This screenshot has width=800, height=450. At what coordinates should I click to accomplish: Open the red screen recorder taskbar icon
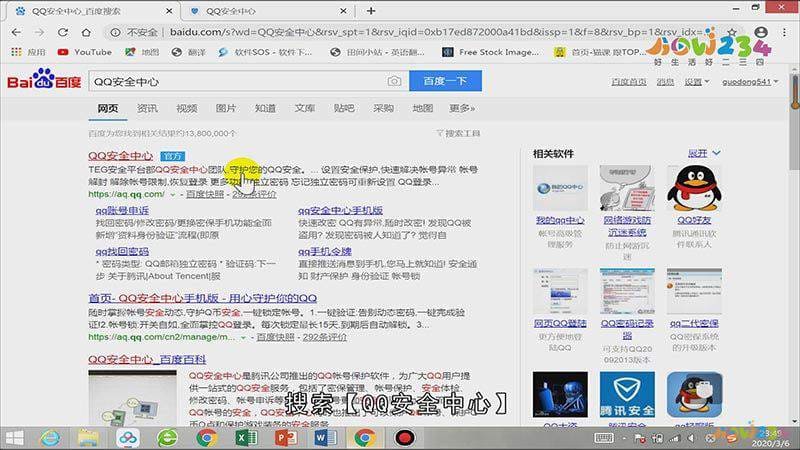tap(405, 438)
